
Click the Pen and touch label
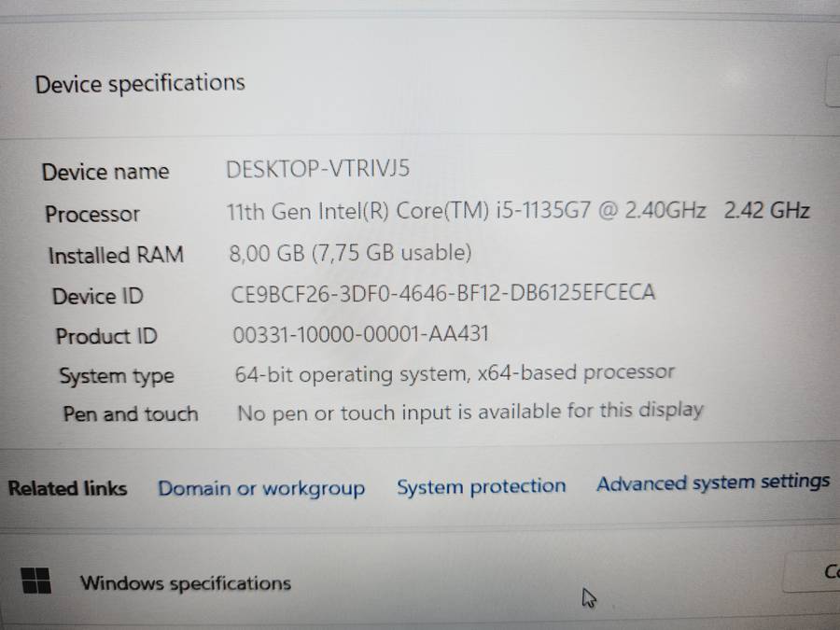[130, 413]
